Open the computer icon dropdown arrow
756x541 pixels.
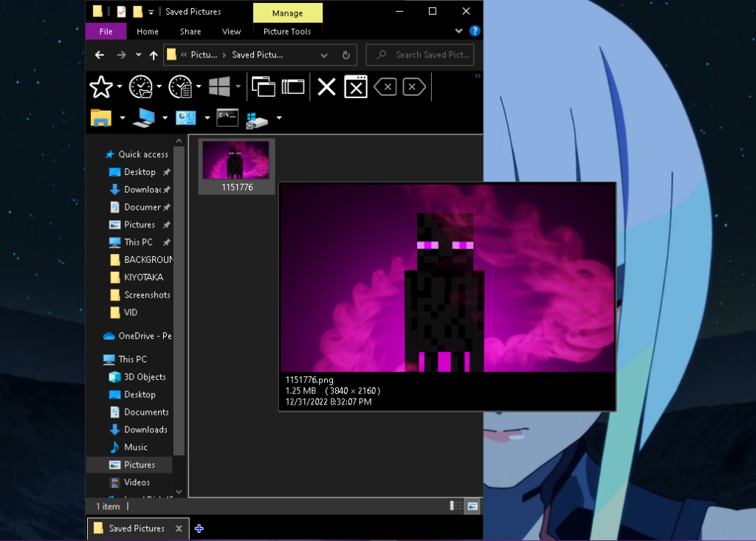tap(165, 117)
